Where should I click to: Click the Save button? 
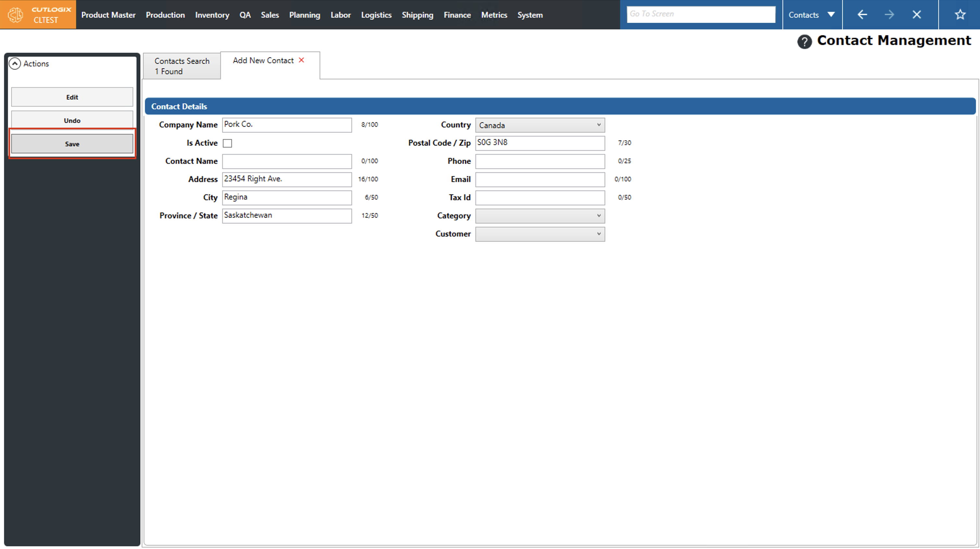[x=72, y=144]
